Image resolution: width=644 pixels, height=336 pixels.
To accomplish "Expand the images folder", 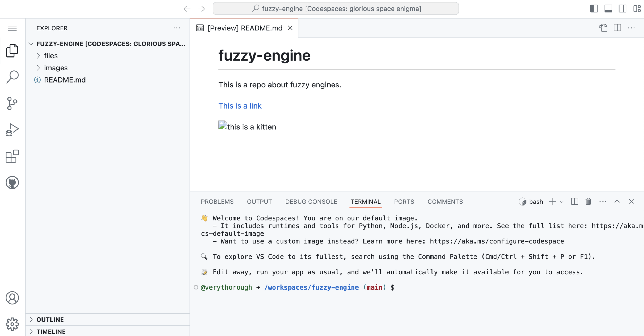I will coord(107,68).
